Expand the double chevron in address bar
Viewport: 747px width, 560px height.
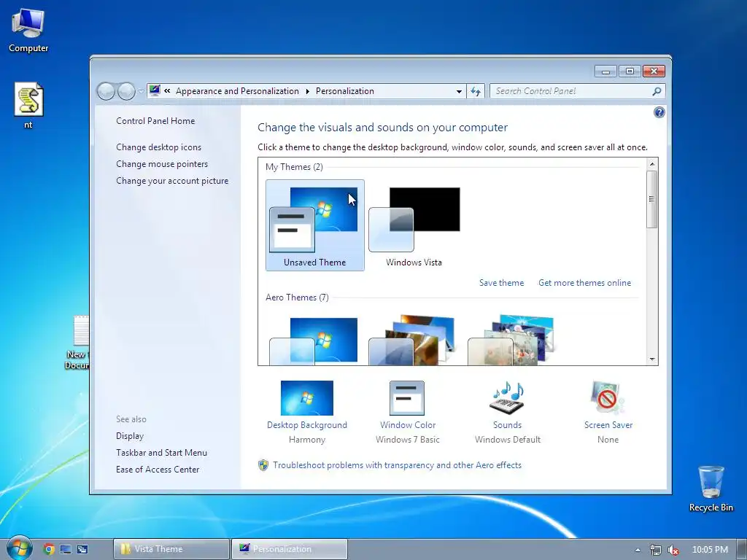tap(167, 90)
